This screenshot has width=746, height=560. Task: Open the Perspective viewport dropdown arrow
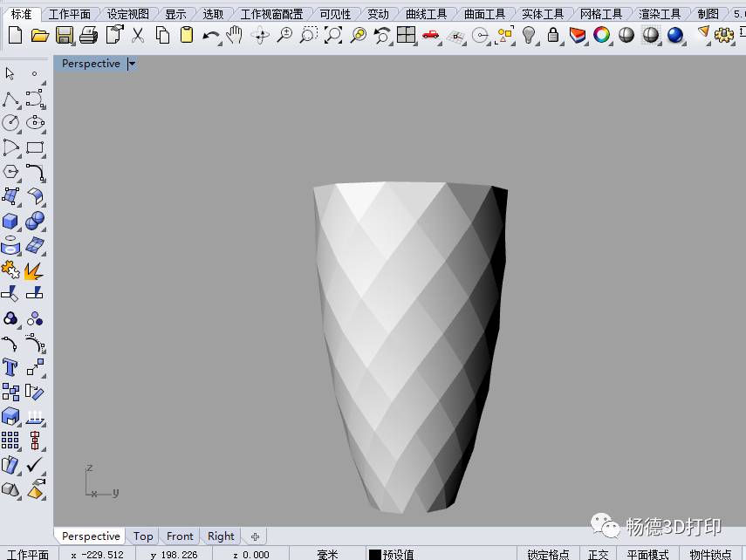coord(132,64)
